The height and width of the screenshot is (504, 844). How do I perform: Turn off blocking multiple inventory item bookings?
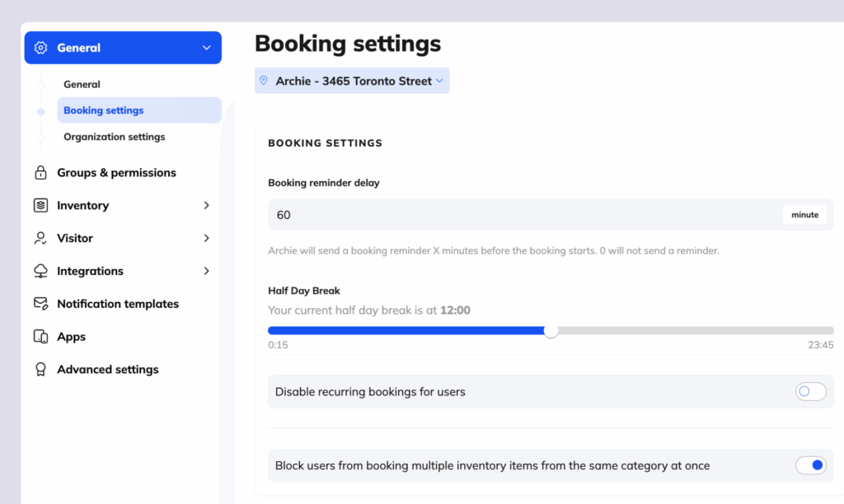pyautogui.click(x=810, y=465)
